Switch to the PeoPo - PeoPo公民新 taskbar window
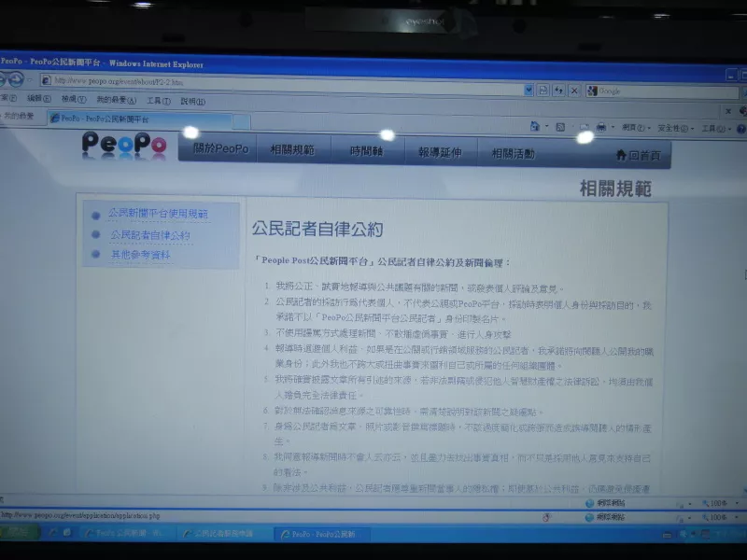 [320, 534]
